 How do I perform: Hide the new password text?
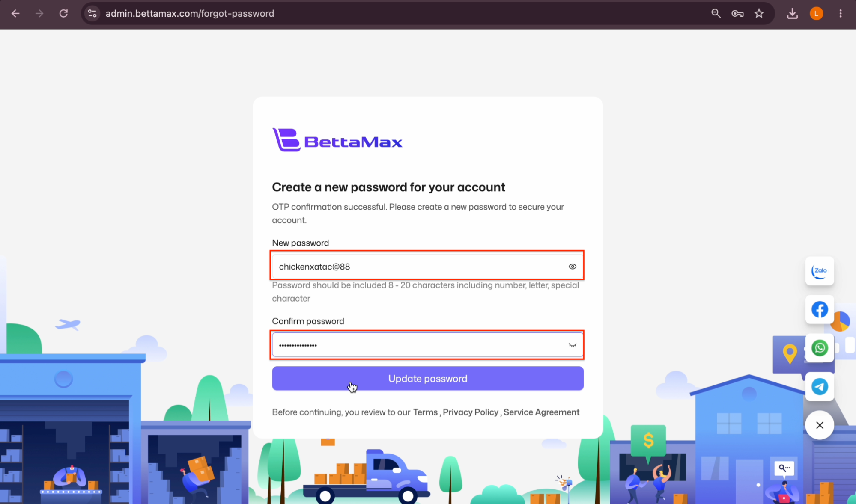point(572,267)
